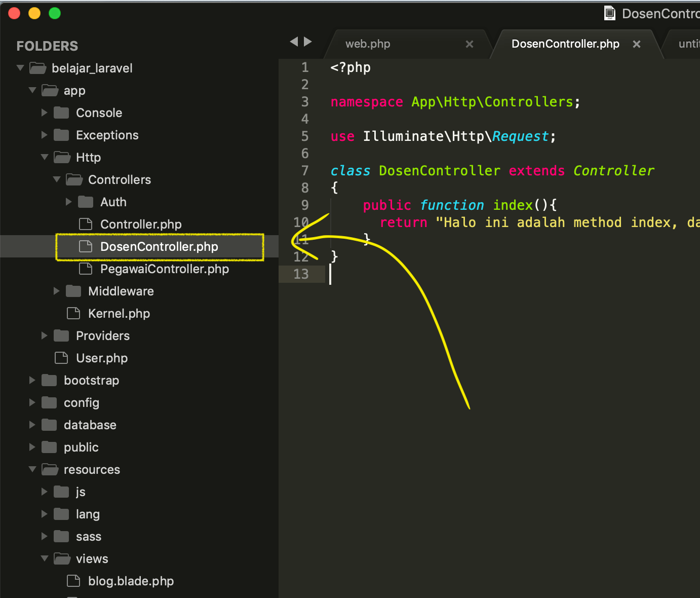Open PegawaiController.php from the sidebar
Image resolution: width=700 pixels, height=598 pixels.
[165, 269]
